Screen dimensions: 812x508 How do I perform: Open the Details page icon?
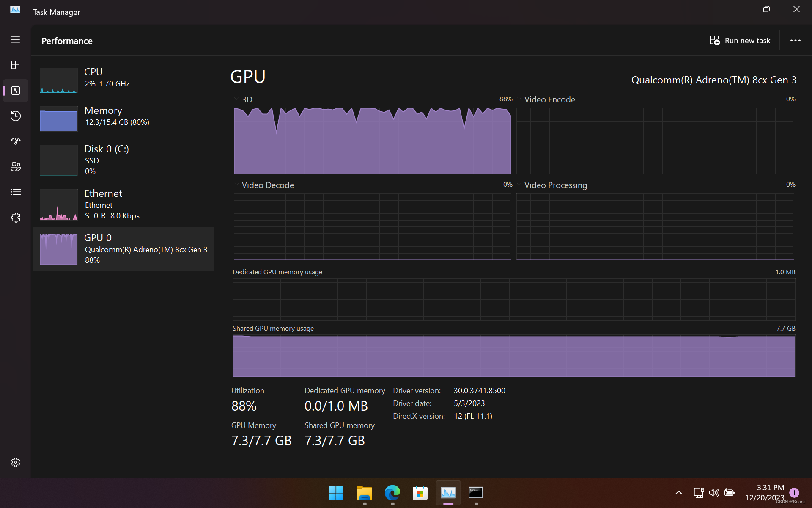pyautogui.click(x=16, y=192)
